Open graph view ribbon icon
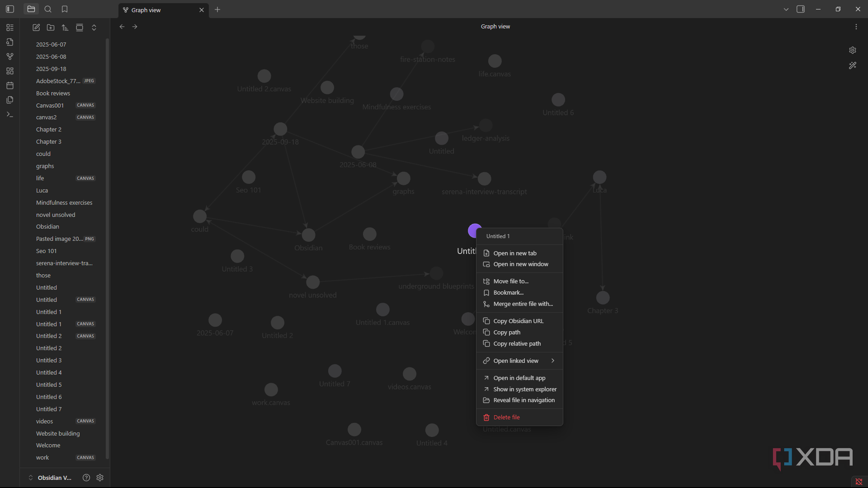The height and width of the screenshot is (488, 868). pos(10,56)
